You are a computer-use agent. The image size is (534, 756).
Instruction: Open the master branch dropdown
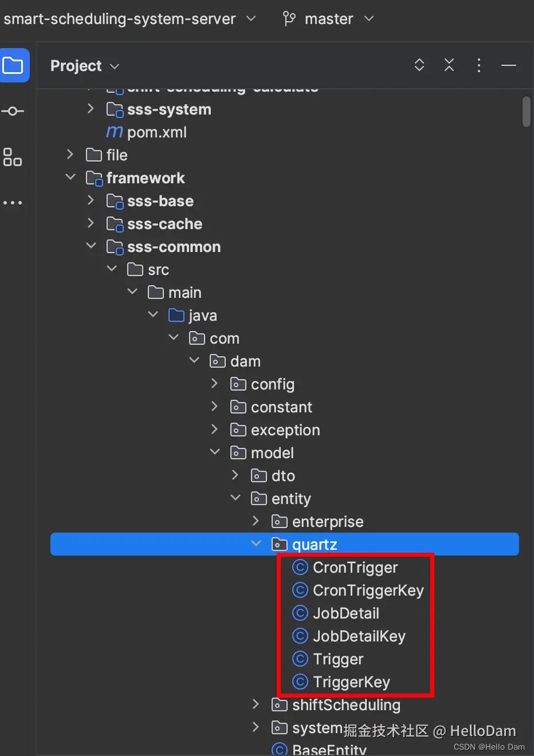coord(328,19)
